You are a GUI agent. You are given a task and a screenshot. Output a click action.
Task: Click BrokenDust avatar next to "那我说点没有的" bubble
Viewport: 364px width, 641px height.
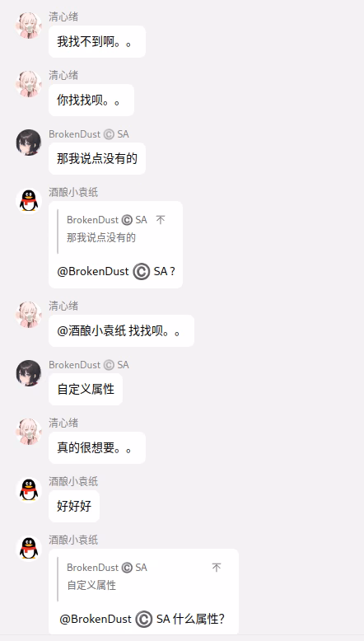pos(29,143)
